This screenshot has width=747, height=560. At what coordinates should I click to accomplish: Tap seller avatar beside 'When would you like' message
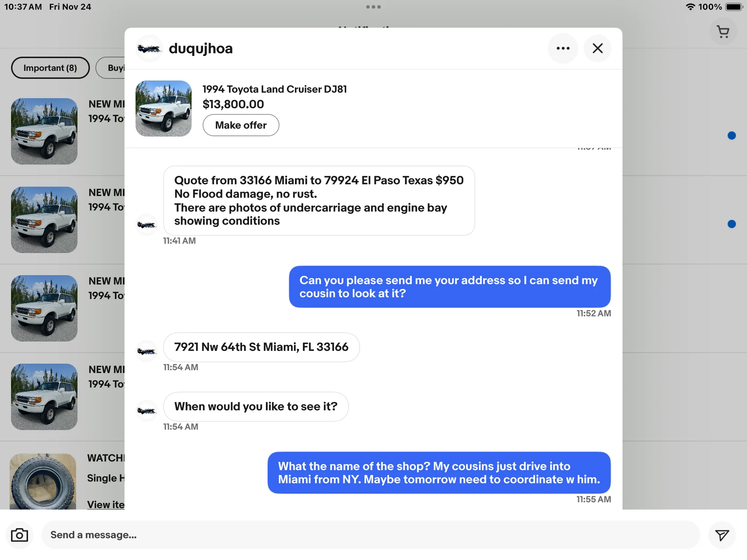coord(146,411)
